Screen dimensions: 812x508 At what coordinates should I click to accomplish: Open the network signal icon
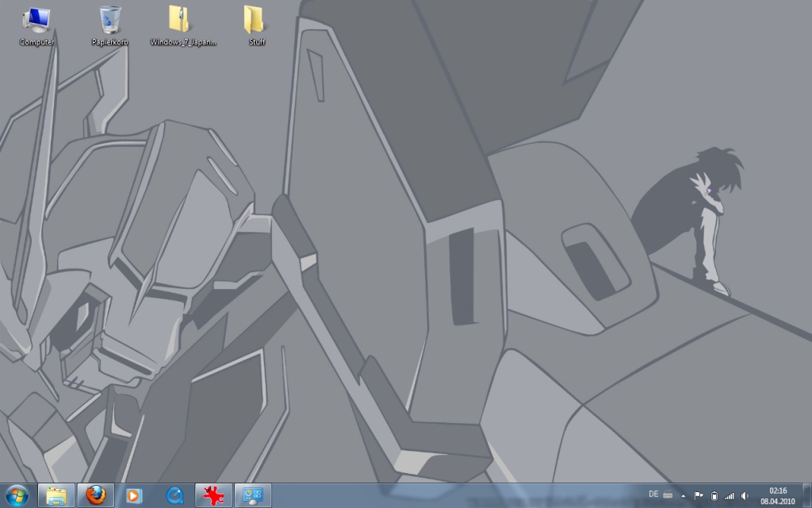click(x=730, y=496)
